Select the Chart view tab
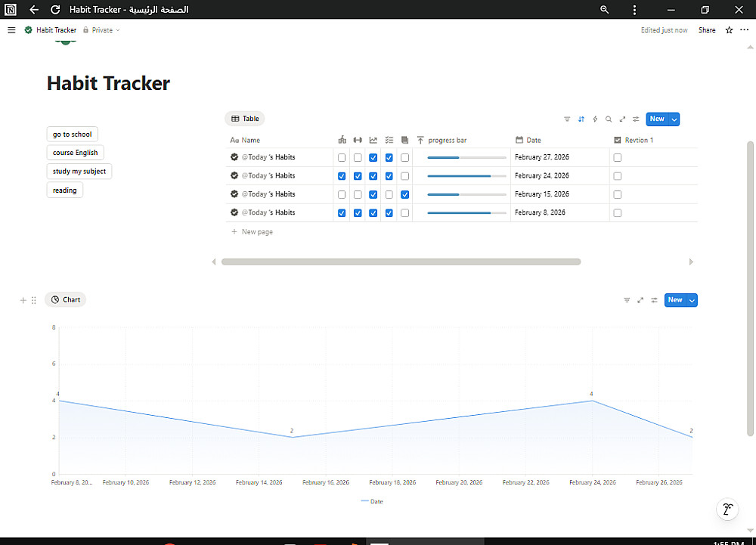The width and height of the screenshot is (756, 545). [66, 300]
